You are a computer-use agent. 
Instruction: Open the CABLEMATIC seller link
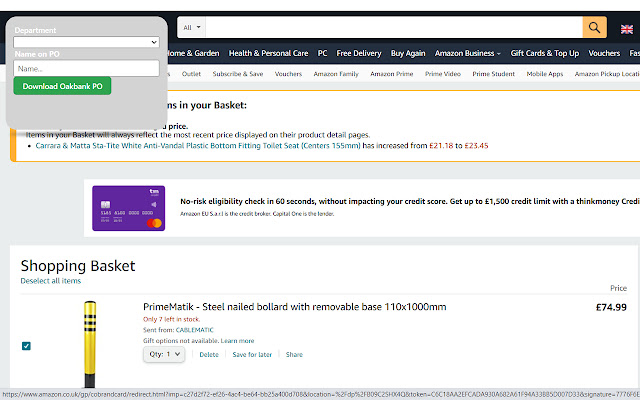194,330
